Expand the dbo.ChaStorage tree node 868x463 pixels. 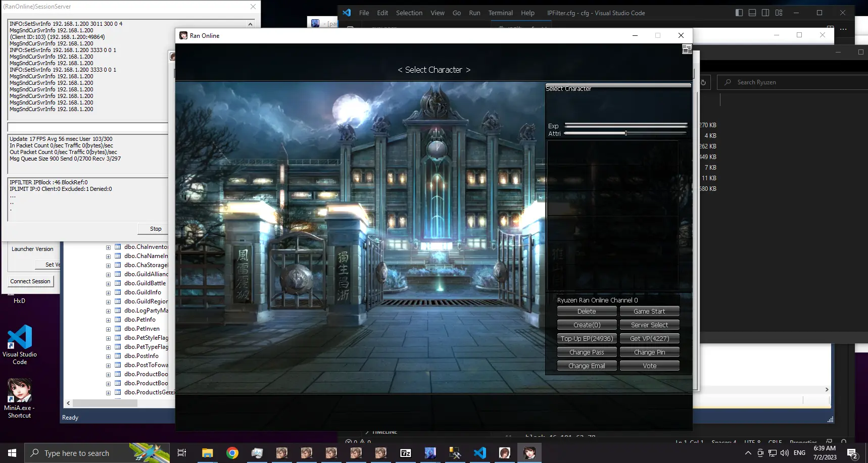108,266
